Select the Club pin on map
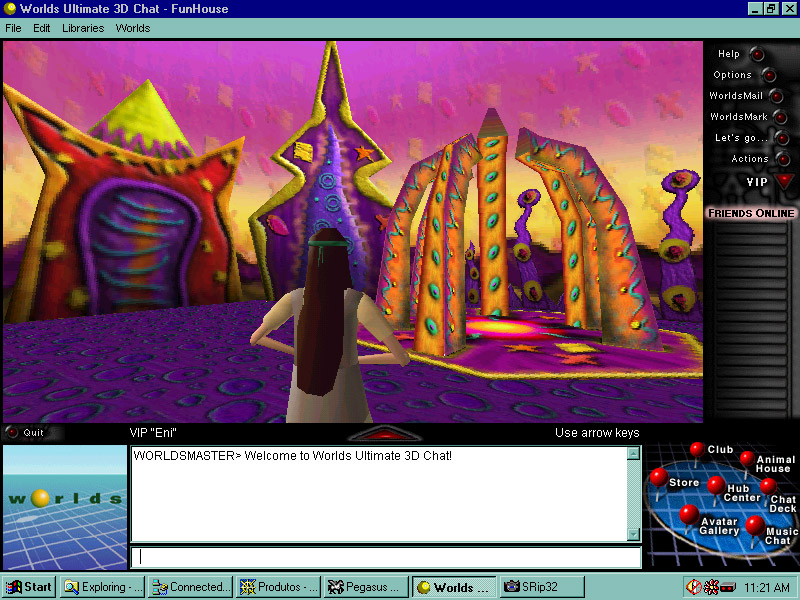Viewport: 800px width, 600px height. pos(697,450)
